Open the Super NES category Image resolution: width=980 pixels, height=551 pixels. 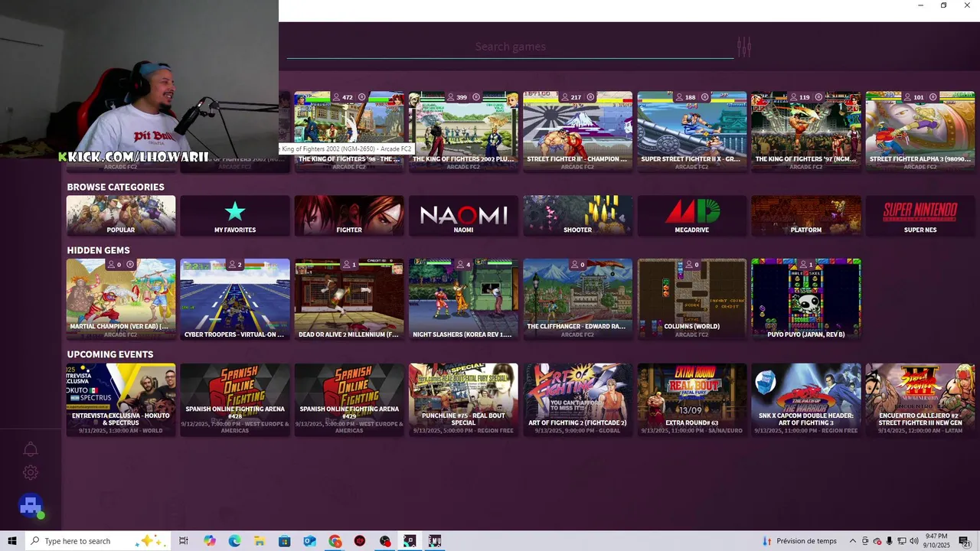click(x=920, y=215)
